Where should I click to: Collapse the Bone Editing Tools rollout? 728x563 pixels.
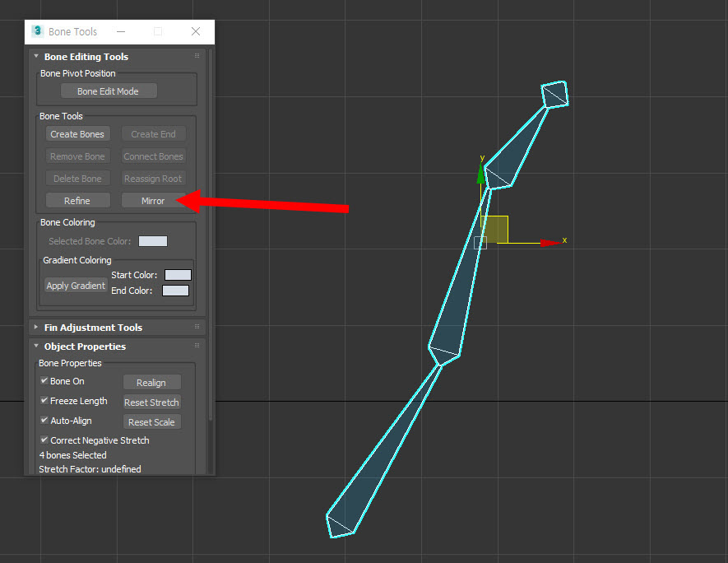(x=36, y=56)
